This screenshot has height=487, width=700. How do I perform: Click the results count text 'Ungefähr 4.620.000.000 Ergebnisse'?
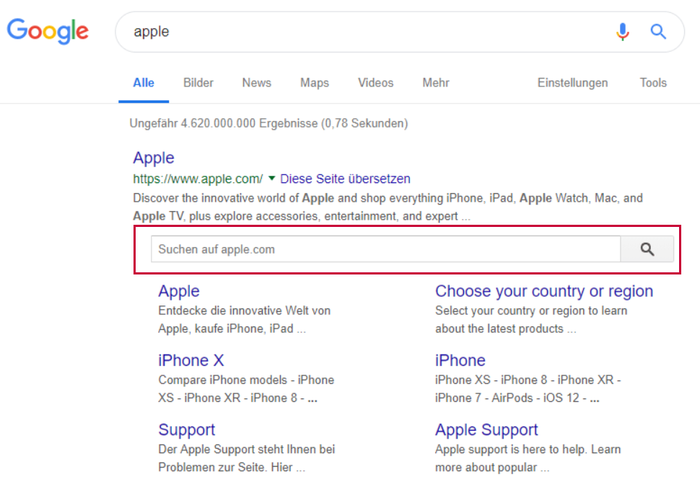coord(224,123)
